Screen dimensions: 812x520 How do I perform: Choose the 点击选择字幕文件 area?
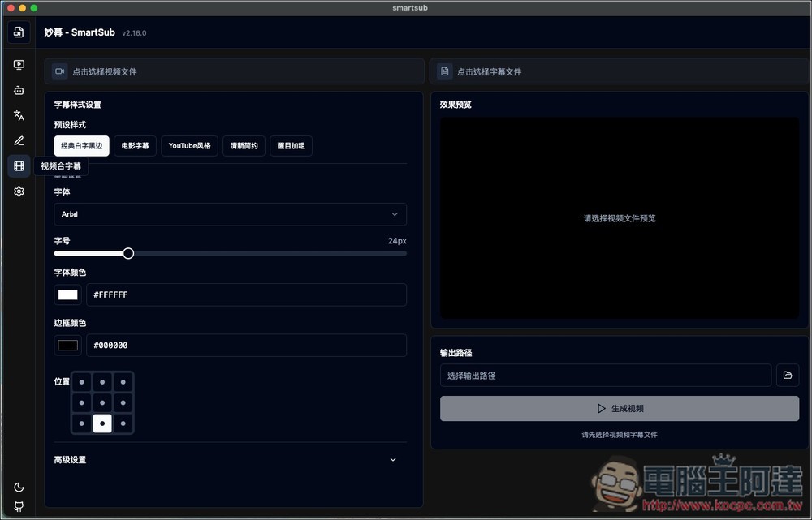coord(620,71)
